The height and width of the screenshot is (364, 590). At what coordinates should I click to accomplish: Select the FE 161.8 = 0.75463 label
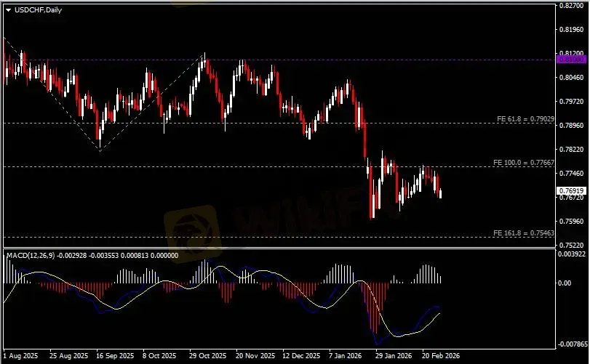click(524, 233)
